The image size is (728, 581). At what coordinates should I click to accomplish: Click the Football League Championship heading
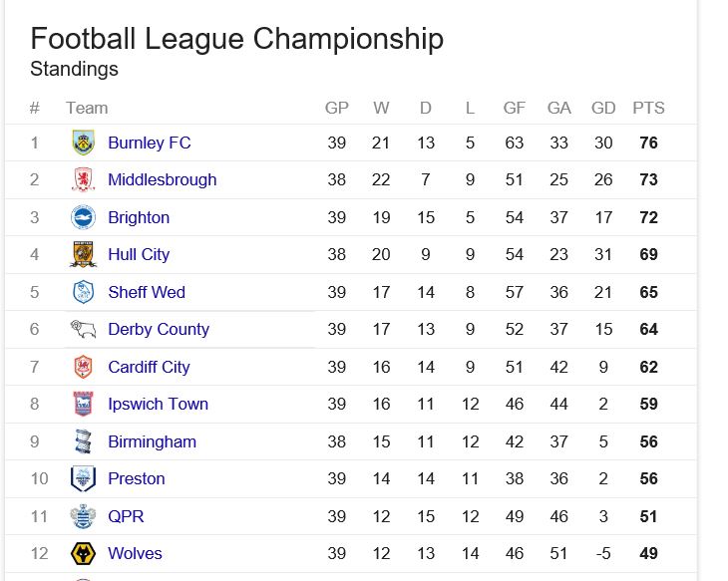tap(236, 39)
